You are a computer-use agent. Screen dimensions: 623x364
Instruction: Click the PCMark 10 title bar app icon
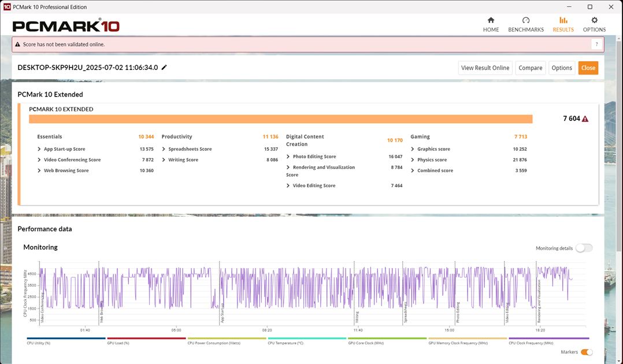(7, 7)
